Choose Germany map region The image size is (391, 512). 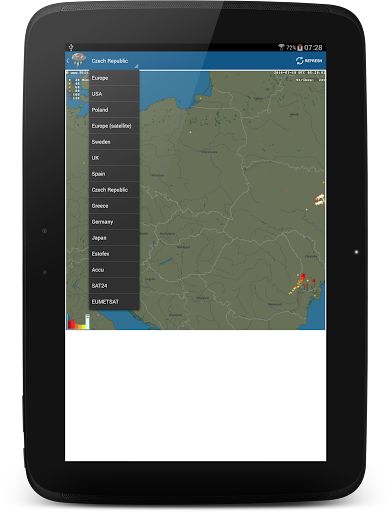(x=114, y=222)
